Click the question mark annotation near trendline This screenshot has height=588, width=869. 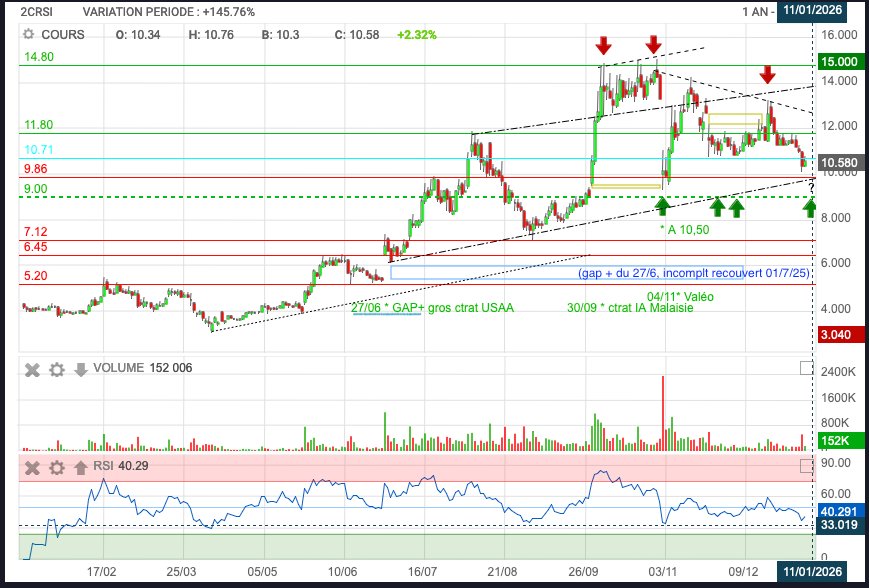click(812, 188)
